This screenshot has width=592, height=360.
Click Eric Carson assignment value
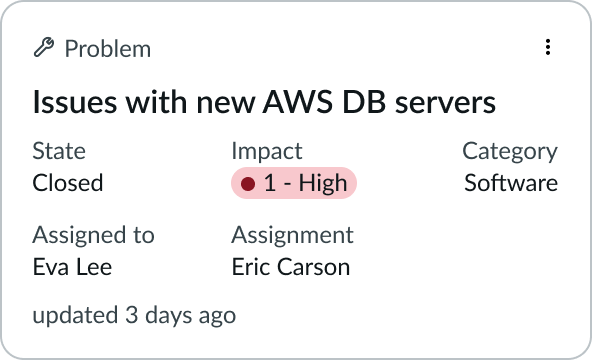pos(291,267)
